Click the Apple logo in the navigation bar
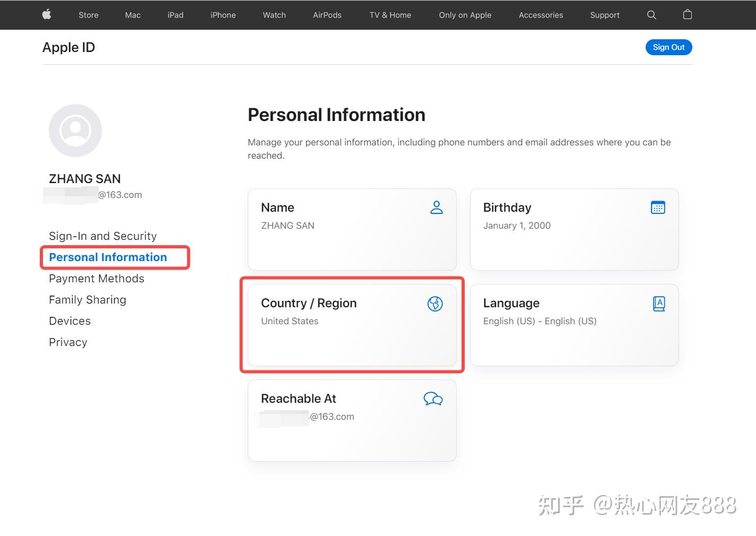This screenshot has height=536, width=756. (46, 15)
